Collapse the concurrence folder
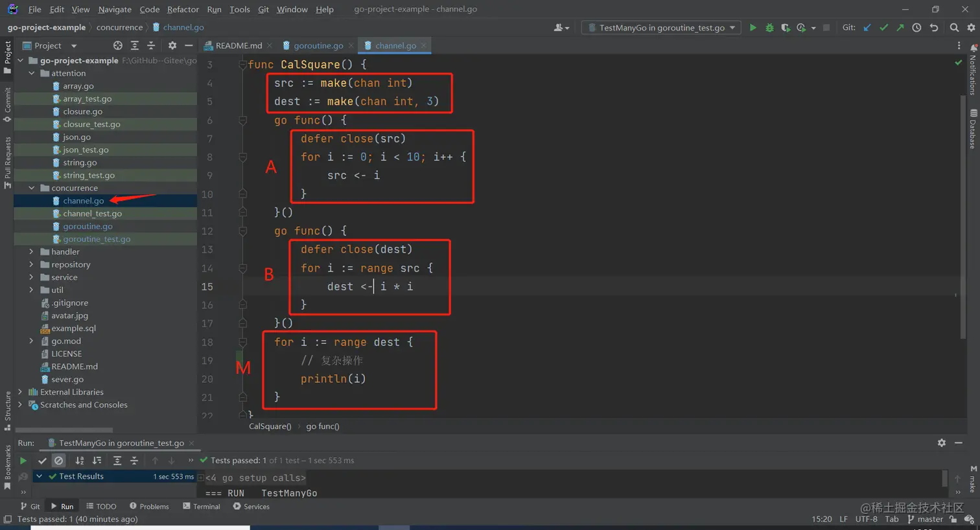This screenshot has height=530, width=980. coord(32,188)
